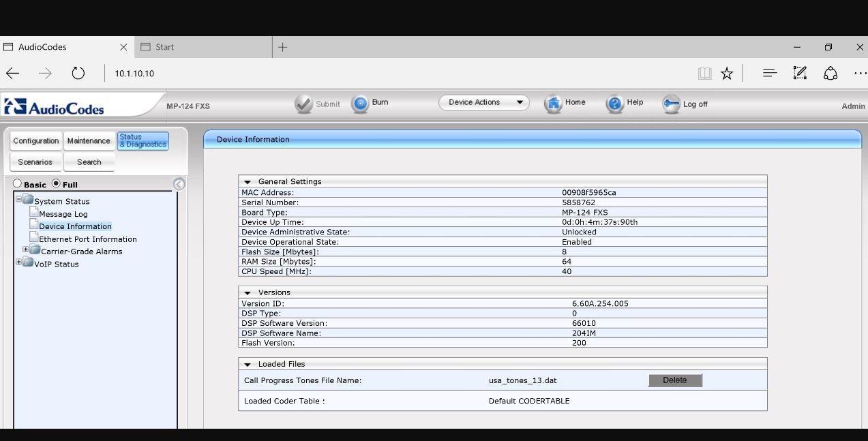
Task: Open the Scenarios tab
Action: (x=35, y=162)
